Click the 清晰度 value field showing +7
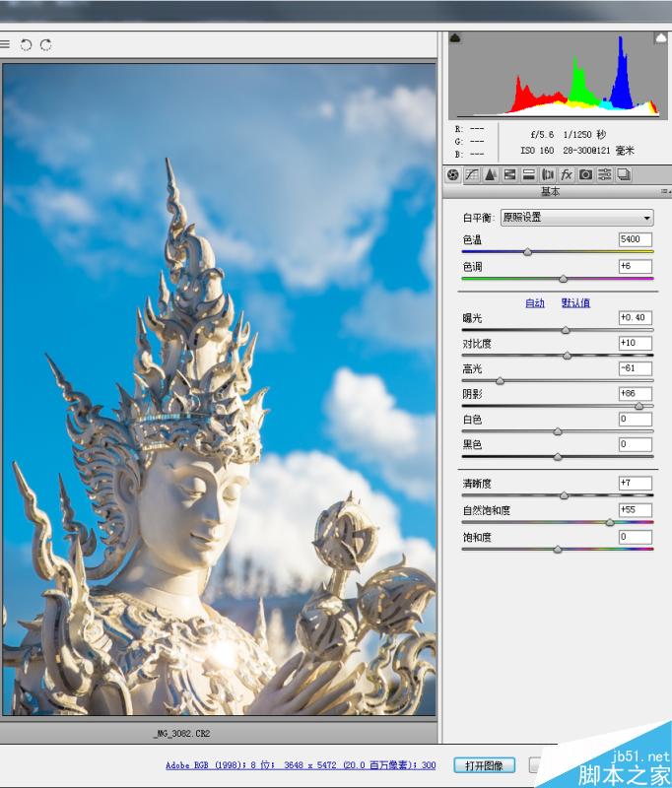Screen dimensions: 672x788 [636, 483]
